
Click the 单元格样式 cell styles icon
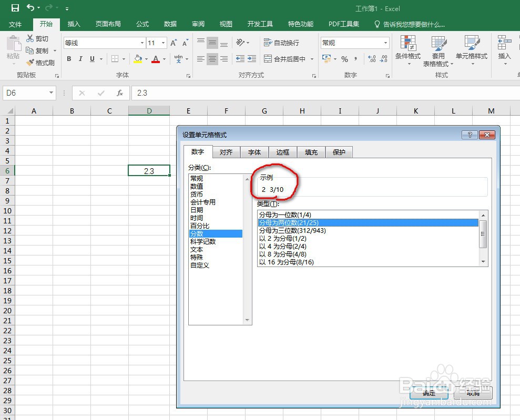[x=472, y=50]
